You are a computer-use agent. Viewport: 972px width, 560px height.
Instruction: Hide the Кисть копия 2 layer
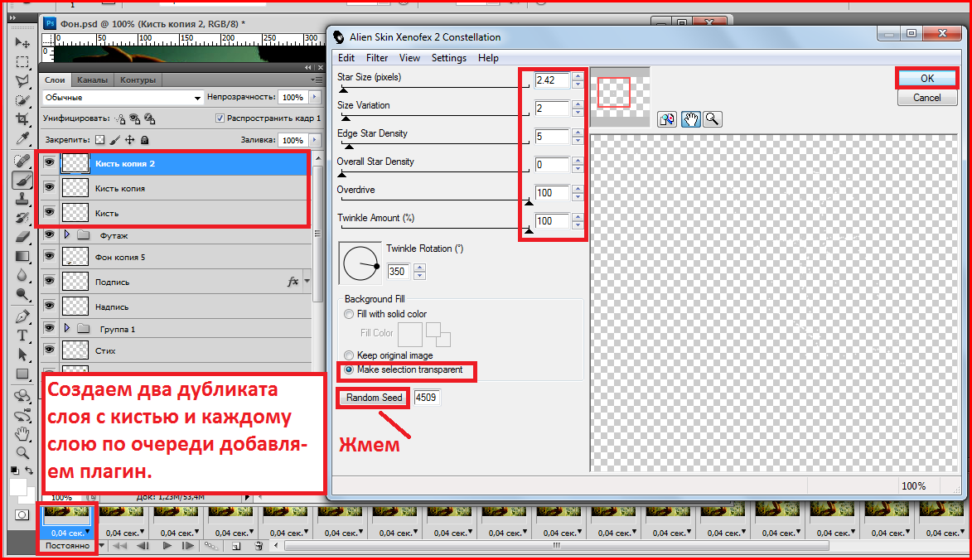49,163
